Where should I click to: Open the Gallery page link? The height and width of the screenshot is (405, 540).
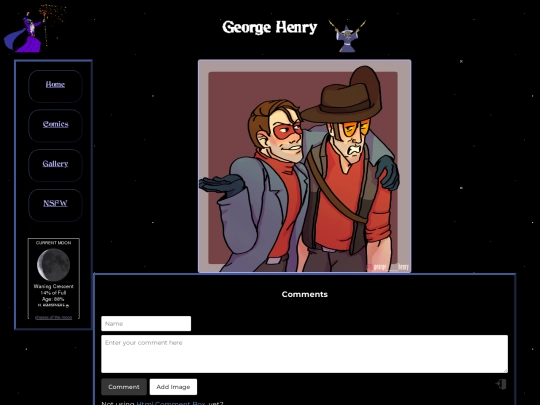coord(55,164)
